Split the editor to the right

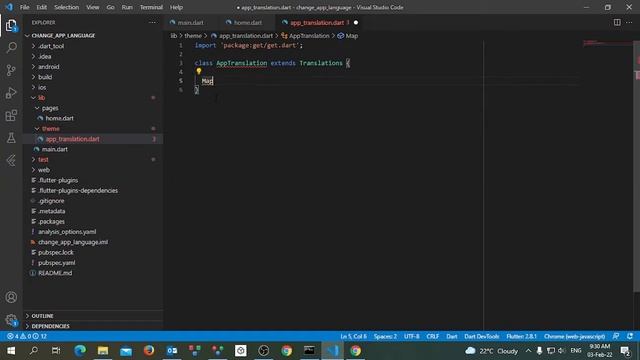tap(617, 22)
